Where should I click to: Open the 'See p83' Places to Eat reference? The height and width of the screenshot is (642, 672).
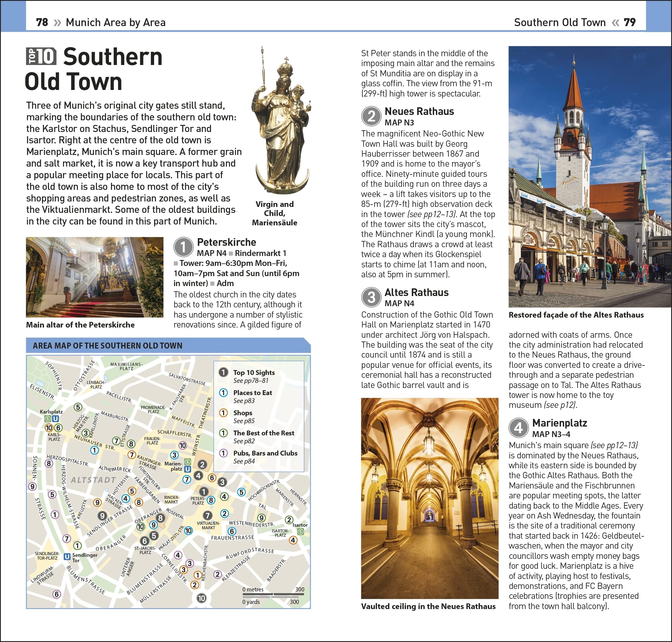(x=244, y=401)
